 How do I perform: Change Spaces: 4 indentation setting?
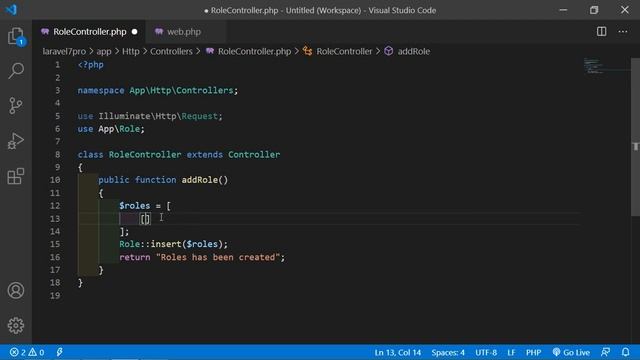[448, 352]
